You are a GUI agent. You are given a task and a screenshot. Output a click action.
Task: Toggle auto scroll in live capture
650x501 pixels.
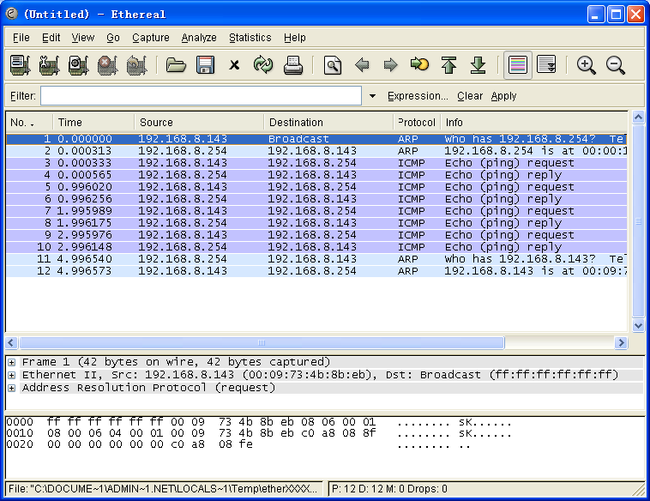click(546, 64)
